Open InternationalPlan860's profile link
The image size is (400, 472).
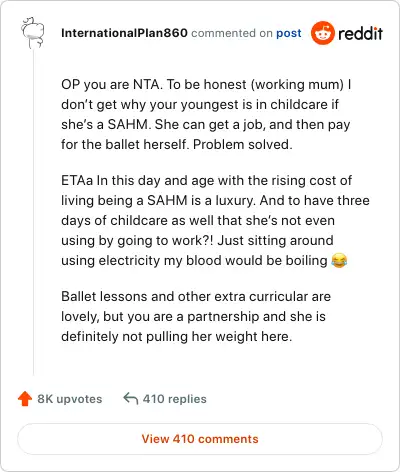[124, 33]
